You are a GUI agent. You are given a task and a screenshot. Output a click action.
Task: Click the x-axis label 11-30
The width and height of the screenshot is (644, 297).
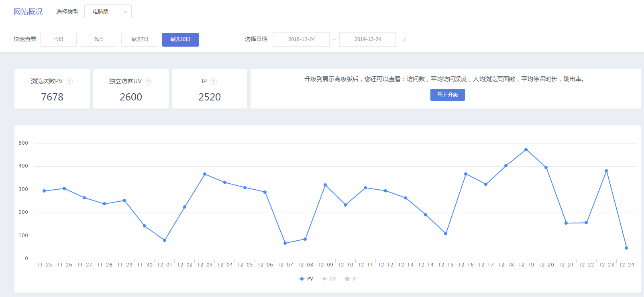[145, 265]
